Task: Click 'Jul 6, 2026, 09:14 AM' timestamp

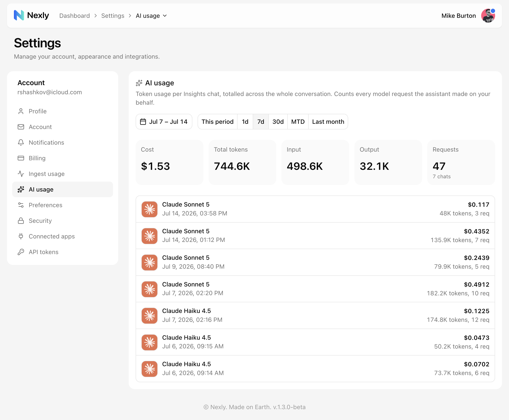Action: [x=193, y=373]
